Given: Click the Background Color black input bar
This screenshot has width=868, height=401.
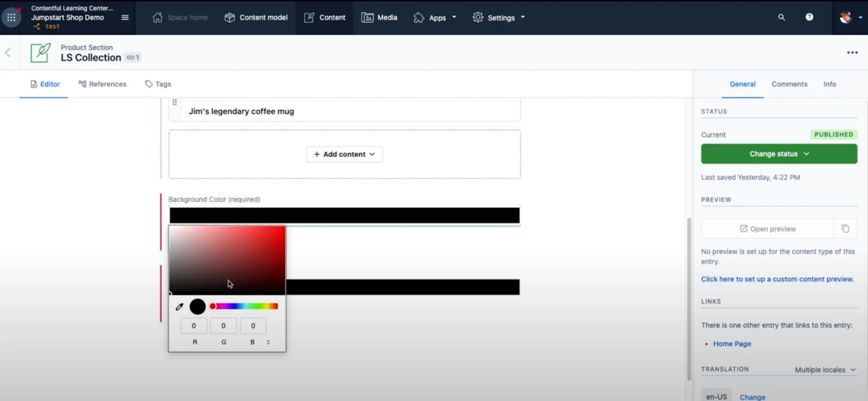Looking at the screenshot, I should (344, 215).
